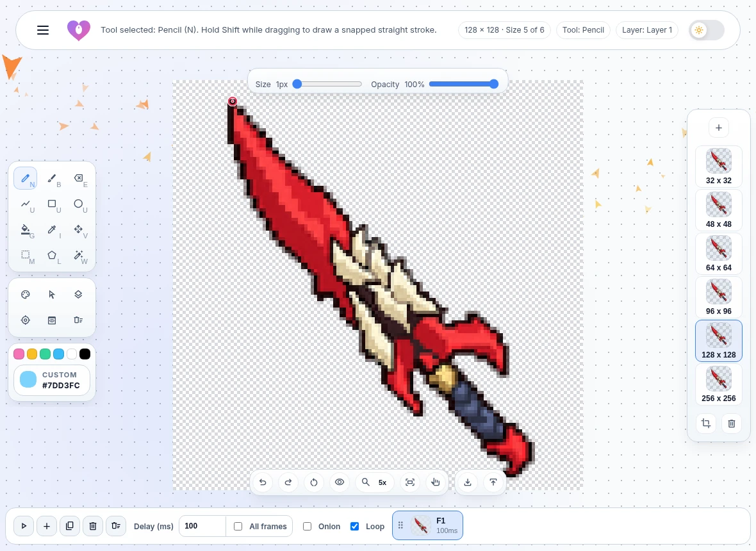Open the palette panel icon
The height and width of the screenshot is (551, 756).
(x=26, y=295)
